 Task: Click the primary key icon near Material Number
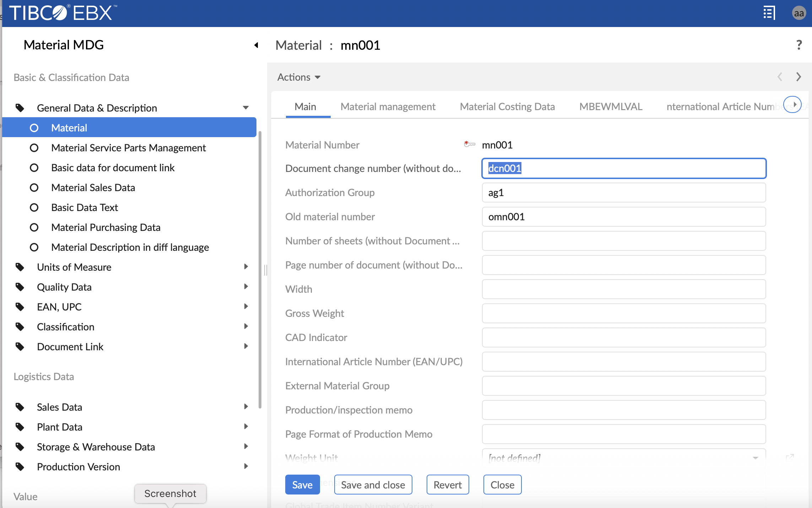(x=470, y=144)
